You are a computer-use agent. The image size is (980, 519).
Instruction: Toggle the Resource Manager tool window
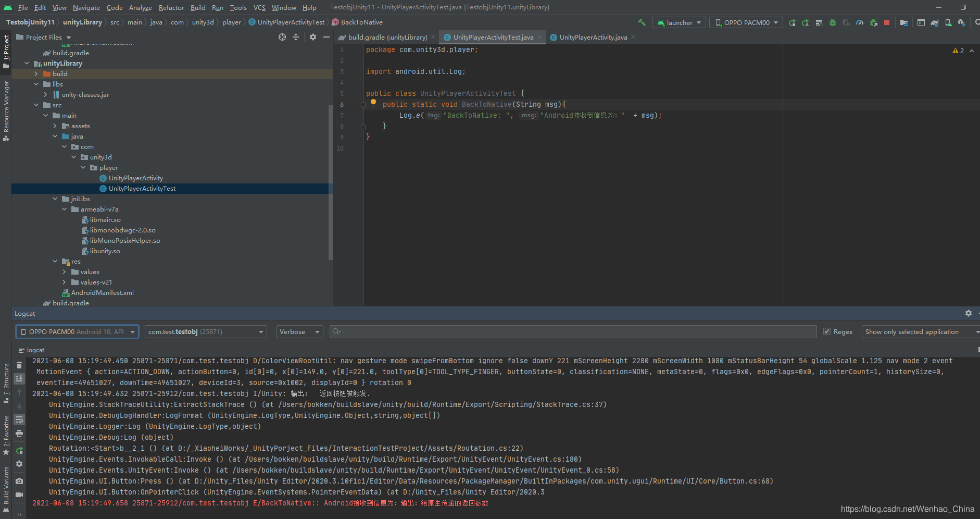[x=6, y=110]
